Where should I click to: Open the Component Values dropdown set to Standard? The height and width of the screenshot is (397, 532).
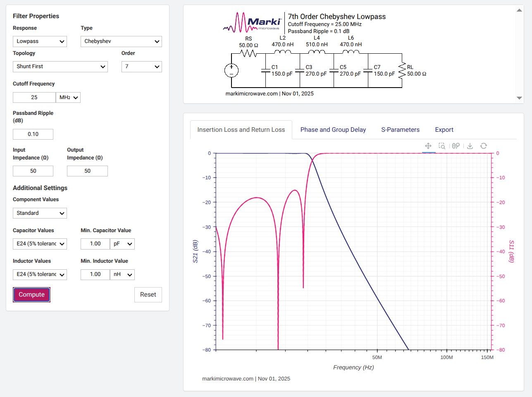(40, 213)
